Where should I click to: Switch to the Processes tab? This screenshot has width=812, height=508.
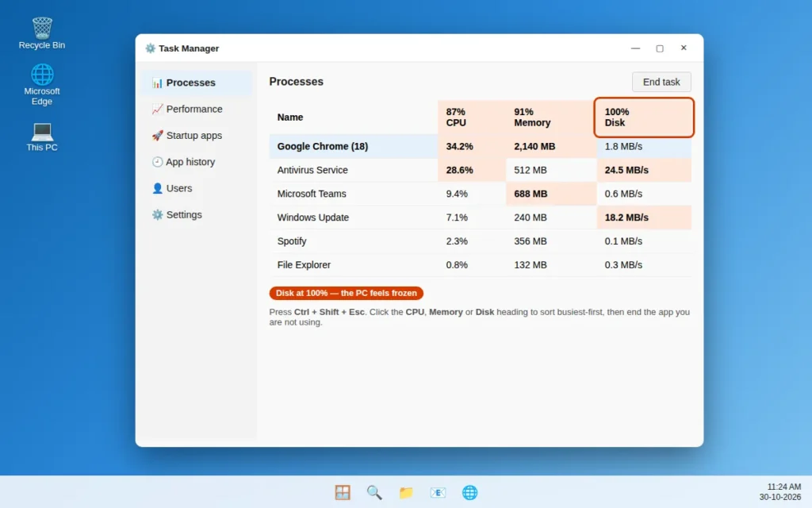pyautogui.click(x=197, y=83)
